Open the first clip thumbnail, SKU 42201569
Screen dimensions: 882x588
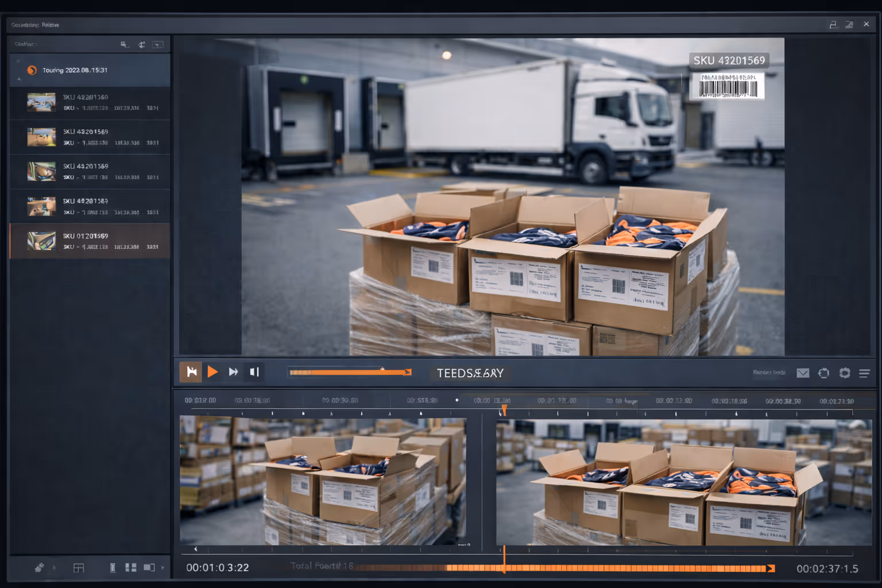pyautogui.click(x=41, y=102)
